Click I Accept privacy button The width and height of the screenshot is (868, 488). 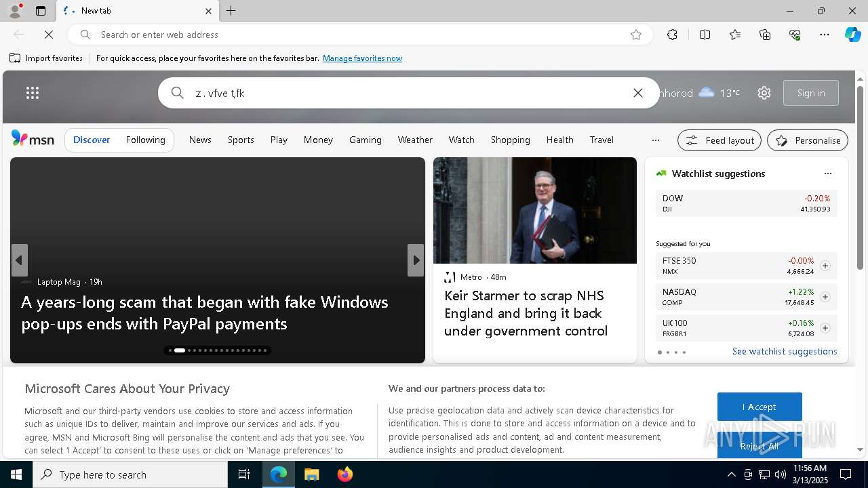tap(759, 407)
